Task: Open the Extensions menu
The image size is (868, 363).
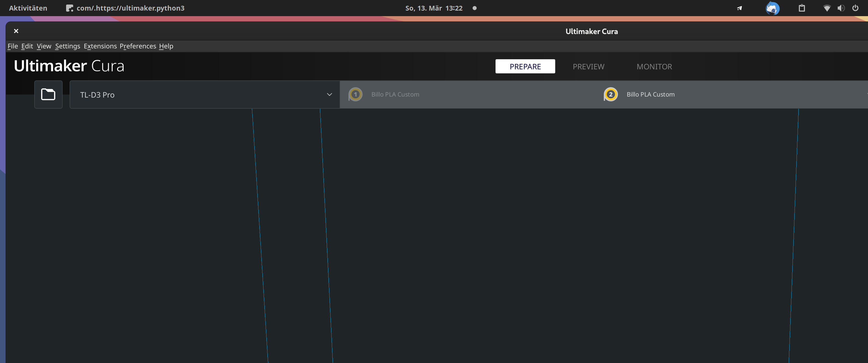Action: point(100,46)
